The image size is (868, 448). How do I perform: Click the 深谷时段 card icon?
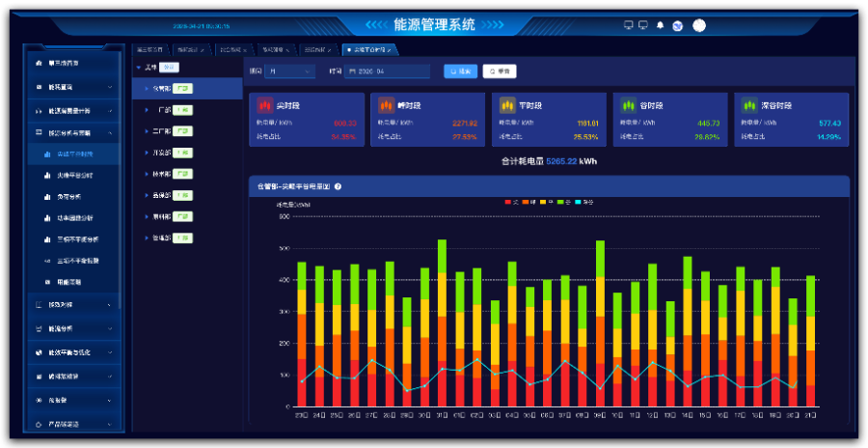point(749,105)
